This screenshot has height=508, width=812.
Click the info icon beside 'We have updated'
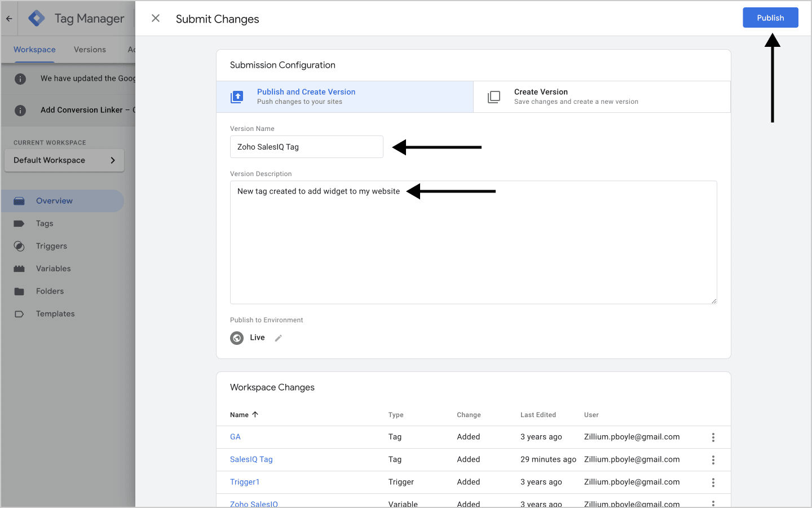coord(20,79)
